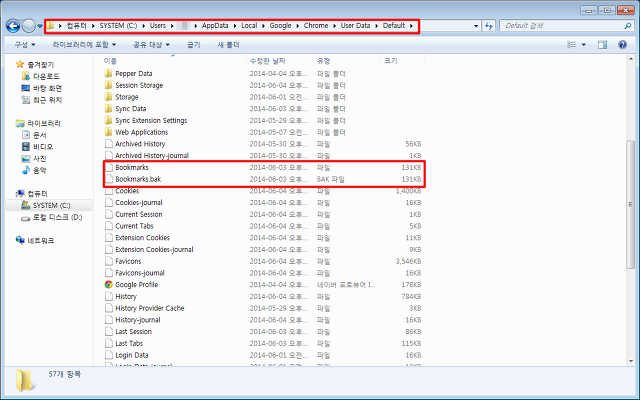Open the view options dropdown arrow

584,44
